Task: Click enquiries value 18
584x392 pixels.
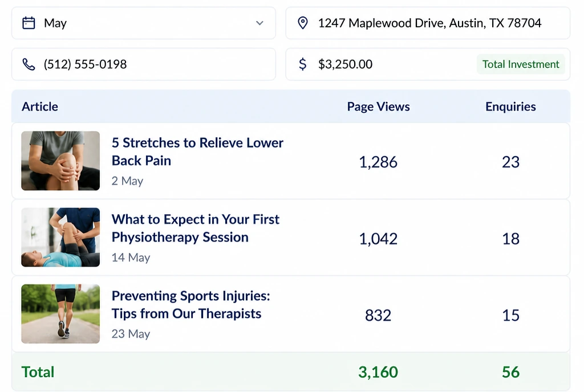Action: [x=510, y=239]
